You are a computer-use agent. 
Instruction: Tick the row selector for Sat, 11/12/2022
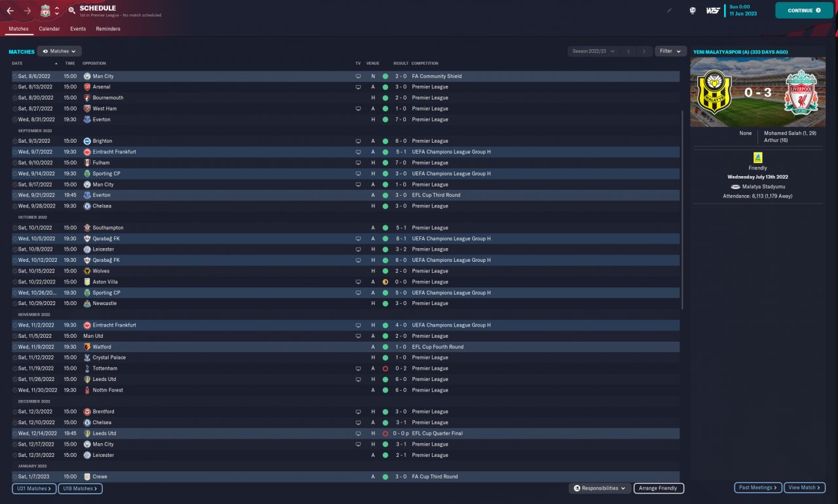coord(14,357)
